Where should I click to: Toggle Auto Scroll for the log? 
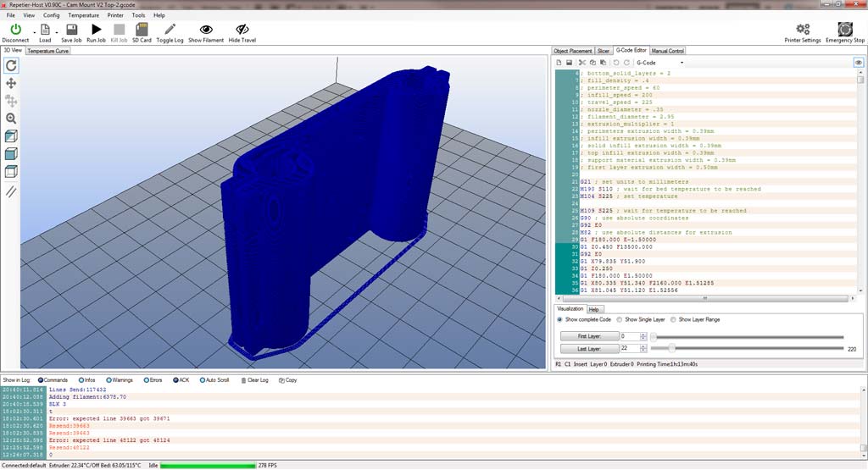214,380
